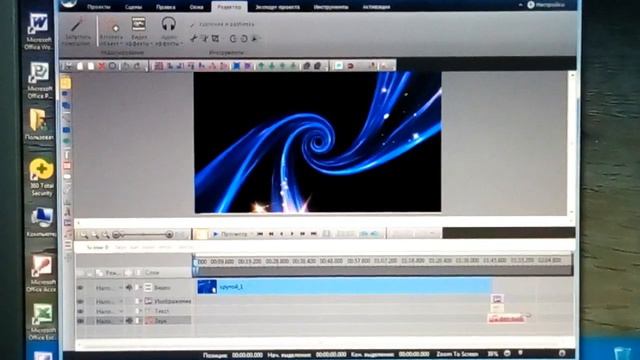640x360 pixels.
Task: Open the Пользователь folder on desktop
Action: pyautogui.click(x=39, y=124)
